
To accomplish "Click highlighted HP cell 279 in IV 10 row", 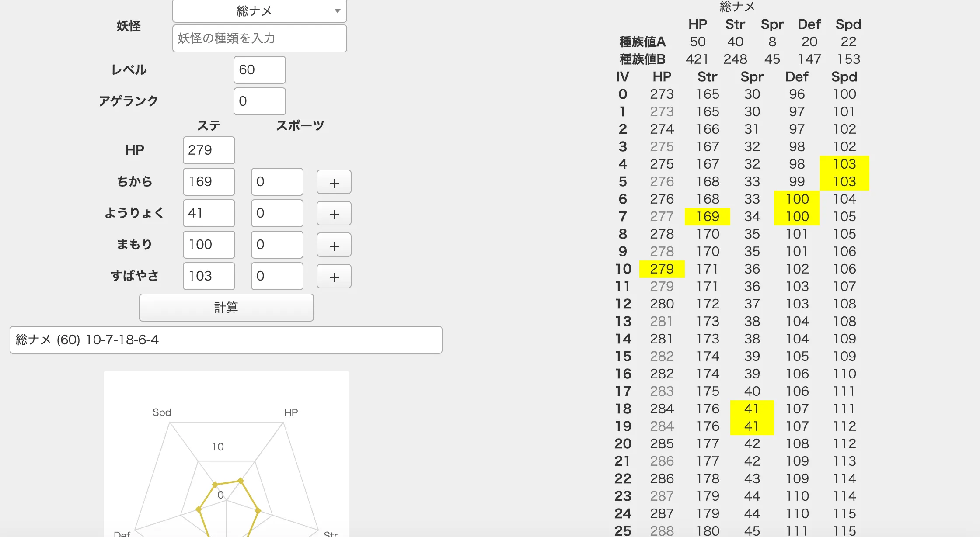I will click(x=662, y=269).
